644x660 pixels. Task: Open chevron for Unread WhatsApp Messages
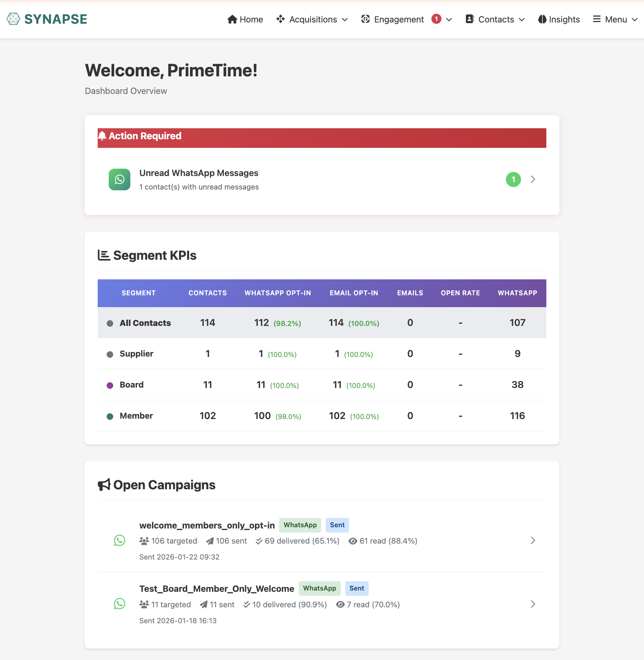(533, 179)
